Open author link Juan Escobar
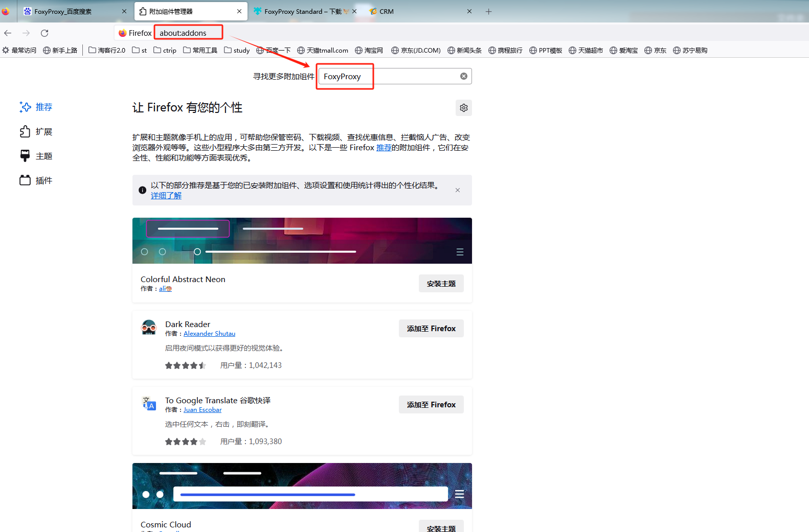The width and height of the screenshot is (809, 532). tap(203, 410)
